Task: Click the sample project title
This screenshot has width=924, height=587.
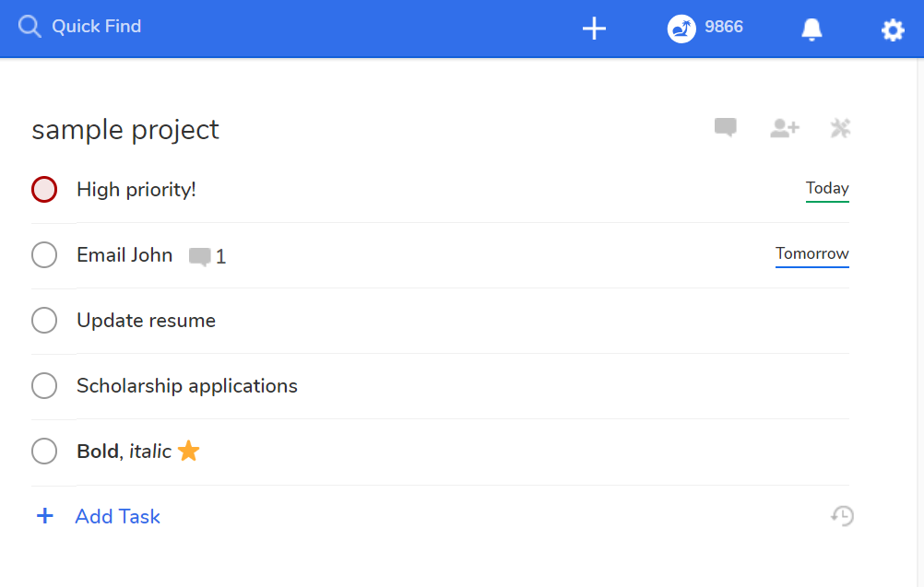Action: pos(125,129)
